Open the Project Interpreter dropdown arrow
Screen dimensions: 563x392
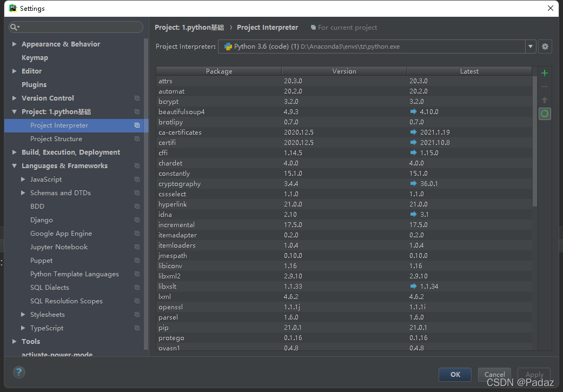[x=531, y=46]
